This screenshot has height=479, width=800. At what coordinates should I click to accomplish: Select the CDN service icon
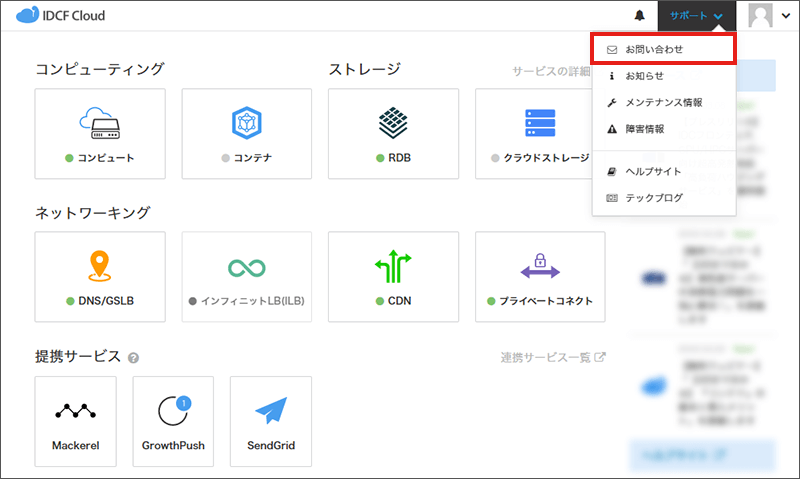click(x=393, y=267)
